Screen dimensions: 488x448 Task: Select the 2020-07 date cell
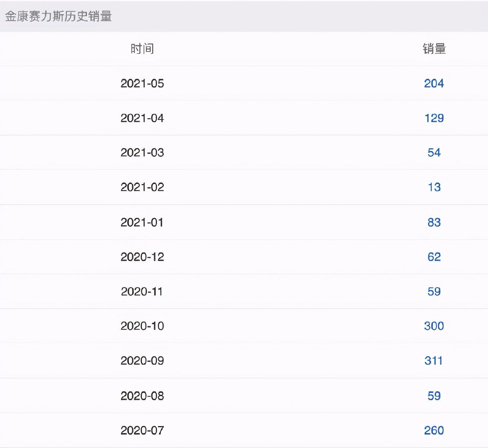coord(142,430)
